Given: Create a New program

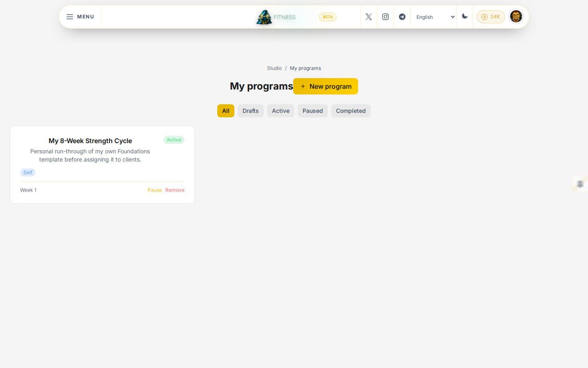Looking at the screenshot, I should pyautogui.click(x=325, y=86).
